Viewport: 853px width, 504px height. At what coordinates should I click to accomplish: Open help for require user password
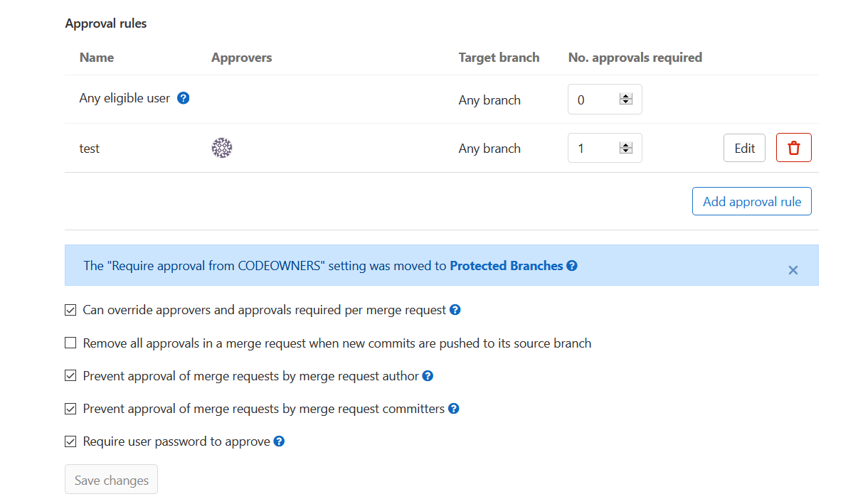click(279, 441)
